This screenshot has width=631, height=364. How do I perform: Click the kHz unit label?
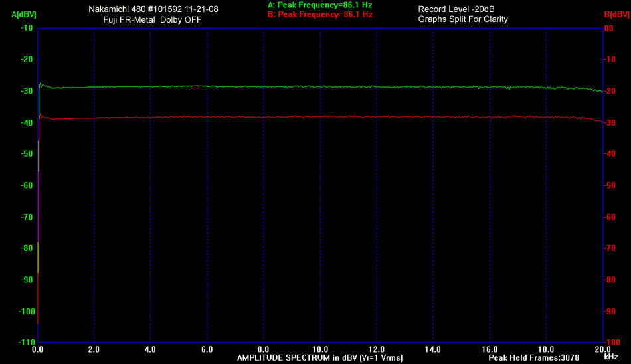610,357
